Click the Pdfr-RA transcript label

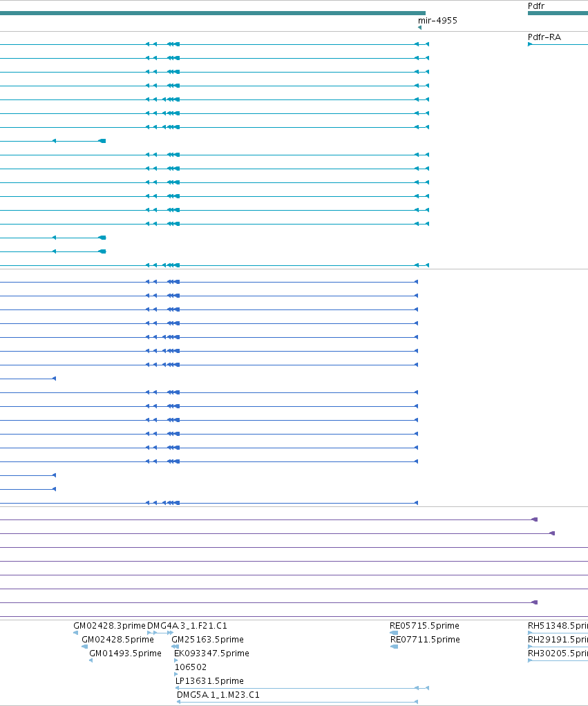tap(544, 37)
